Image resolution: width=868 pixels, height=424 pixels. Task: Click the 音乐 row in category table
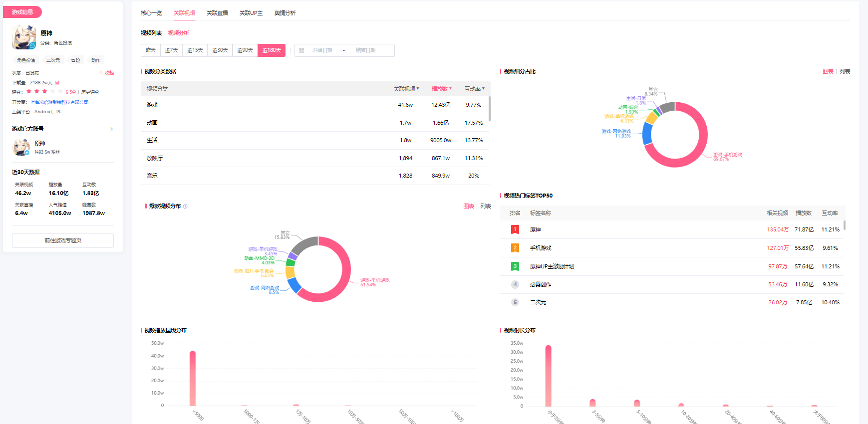(x=315, y=176)
